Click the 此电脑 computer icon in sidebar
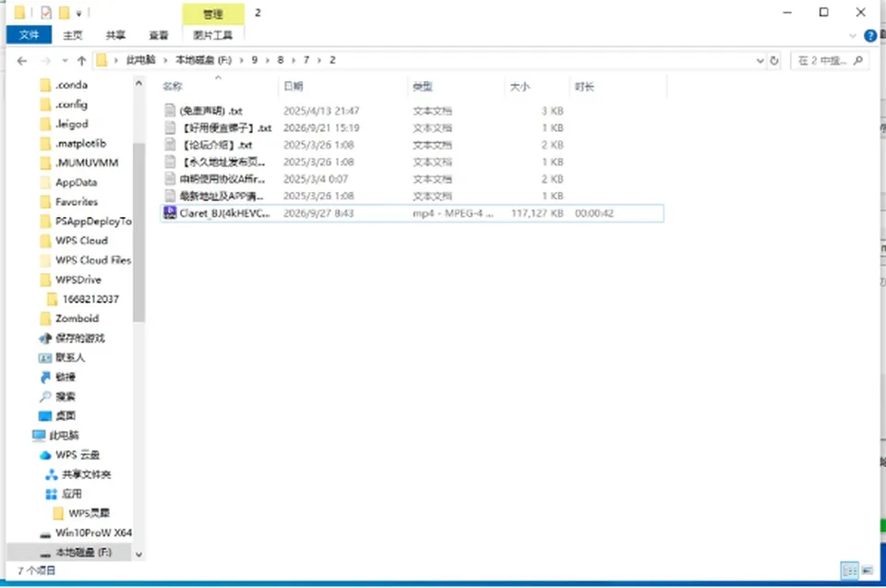 tap(39, 436)
